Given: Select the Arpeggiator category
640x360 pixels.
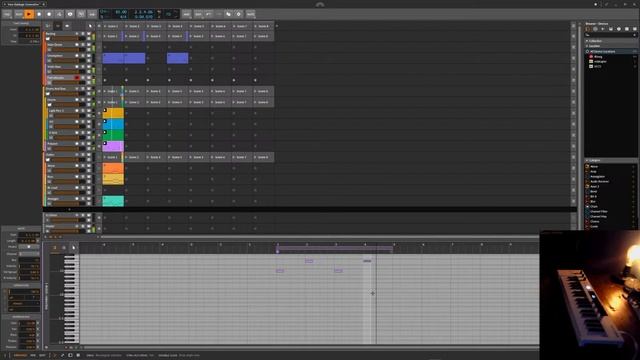Looking at the screenshot, I should 598,176.
